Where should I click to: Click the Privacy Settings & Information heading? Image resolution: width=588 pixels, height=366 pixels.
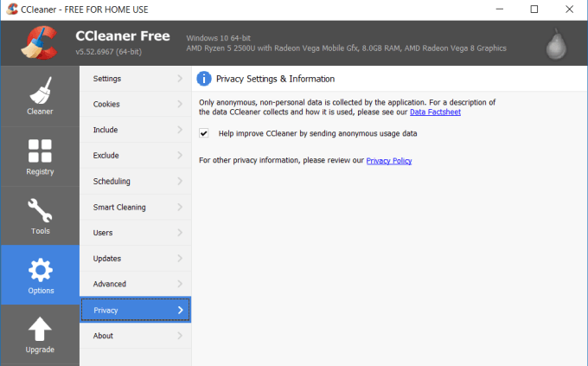[275, 79]
